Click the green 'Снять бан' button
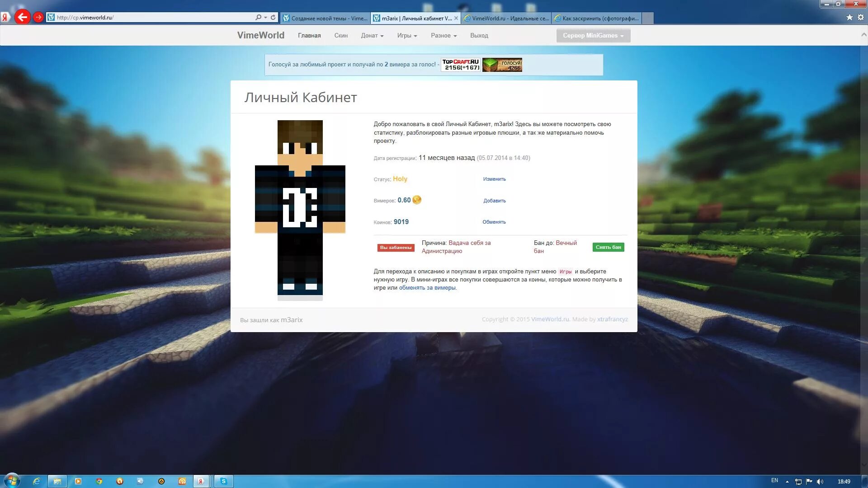This screenshot has height=488, width=868. click(x=608, y=247)
